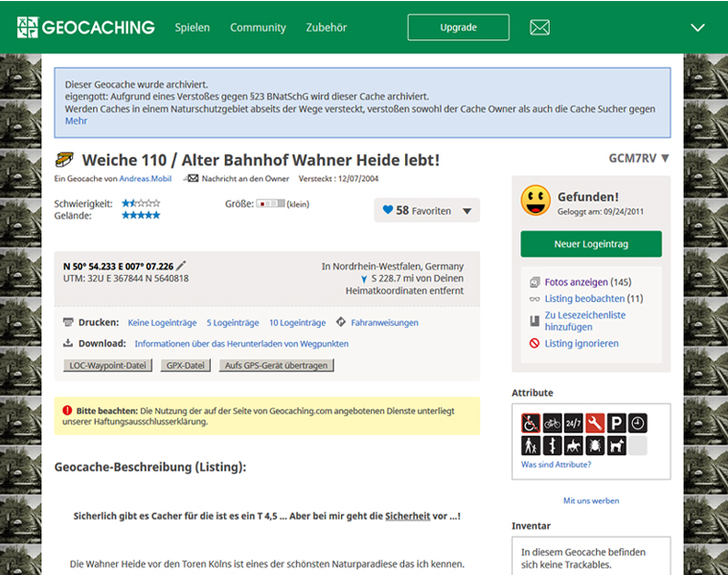Click the multi-cache type icon beside title
Screen dimensions: 728x575
[64, 160]
